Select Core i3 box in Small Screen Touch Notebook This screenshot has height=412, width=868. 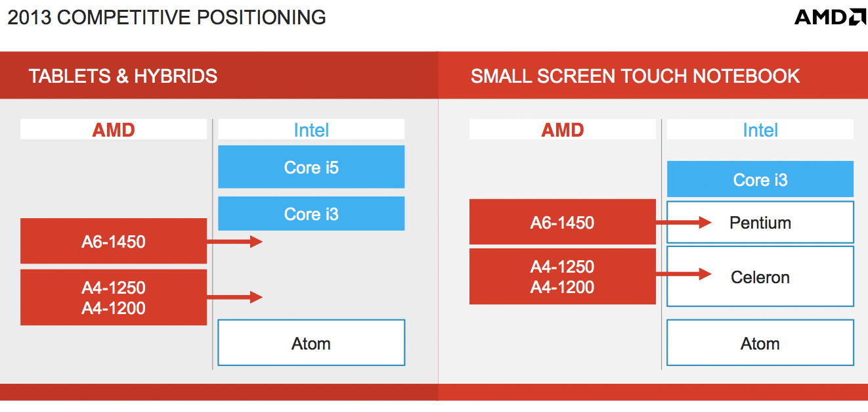click(x=760, y=180)
